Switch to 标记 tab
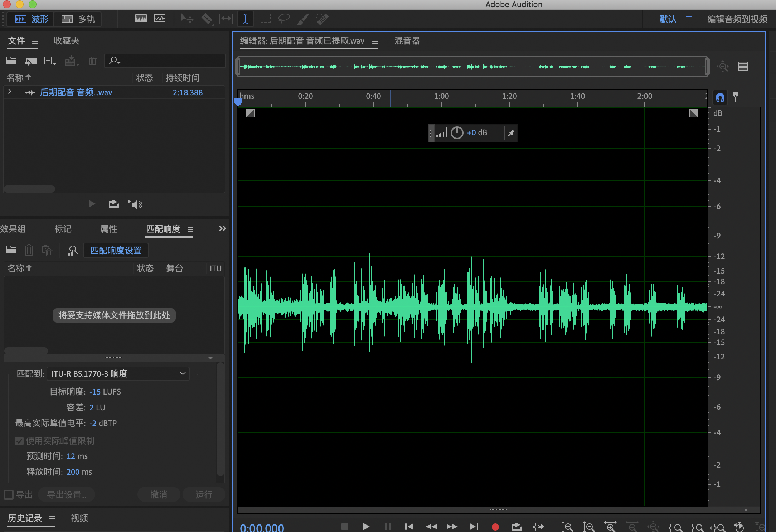Viewport: 776px width, 532px height. pyautogui.click(x=63, y=229)
